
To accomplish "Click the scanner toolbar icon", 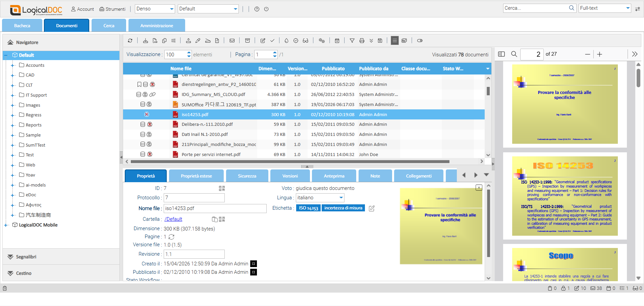I will click(208, 41).
